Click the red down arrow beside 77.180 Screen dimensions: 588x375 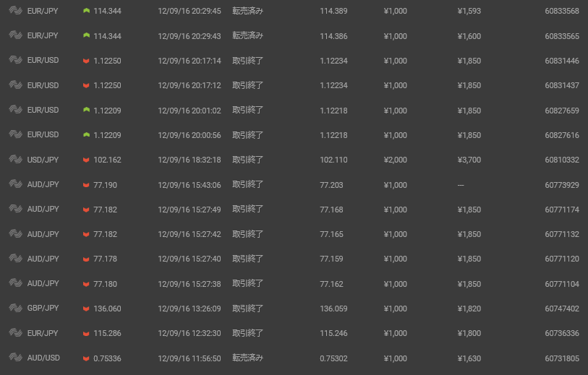86,284
